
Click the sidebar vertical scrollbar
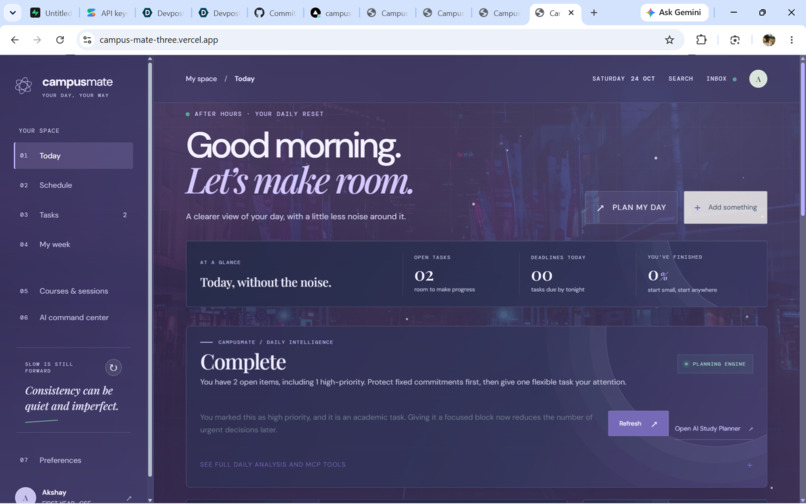150,267
